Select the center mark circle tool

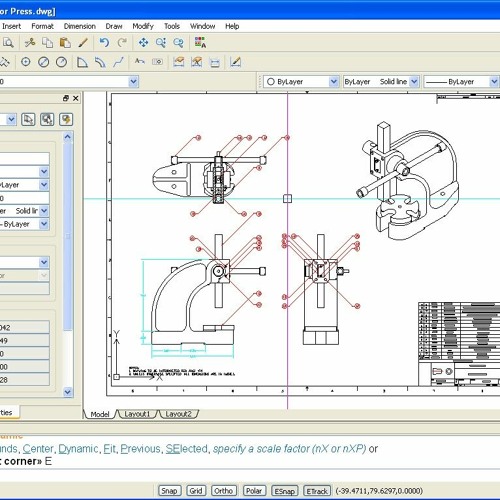[x=26, y=62]
